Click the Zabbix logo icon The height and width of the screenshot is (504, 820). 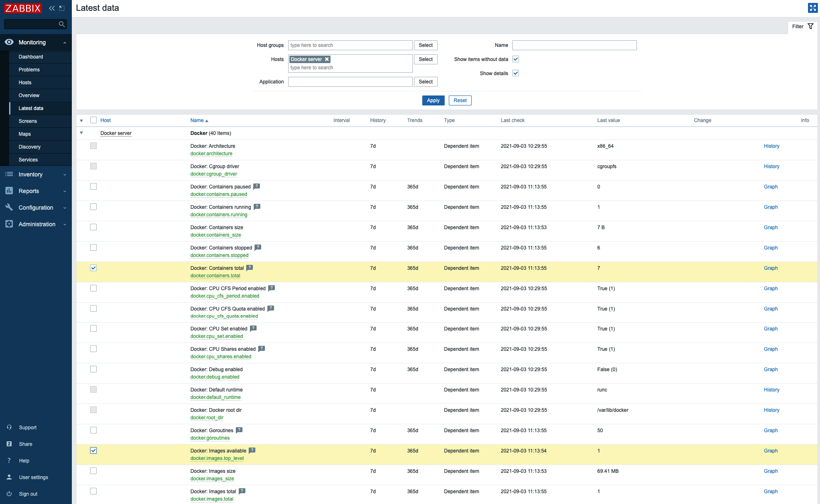(x=23, y=7)
